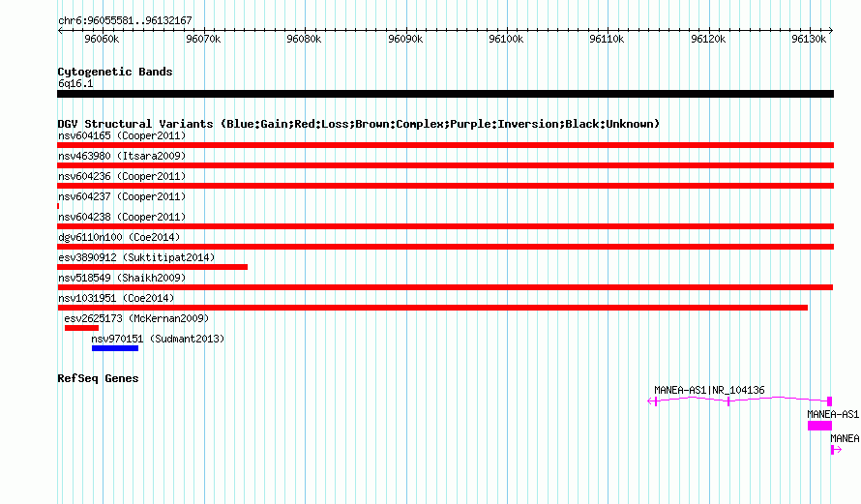Click the MANEA gene label
Viewport: 861px width, 504px height.
846,438
